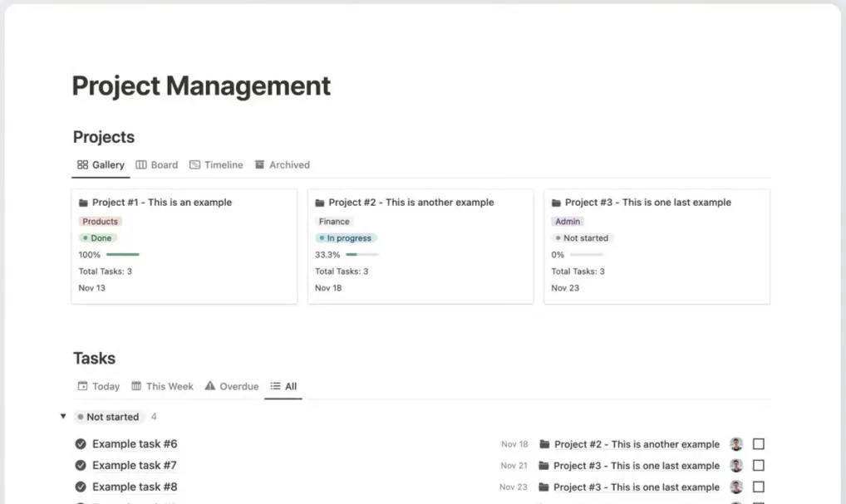Image resolution: width=846 pixels, height=504 pixels.
Task: Click the assignee avatar on Example task #6 row
Action: tap(735, 444)
